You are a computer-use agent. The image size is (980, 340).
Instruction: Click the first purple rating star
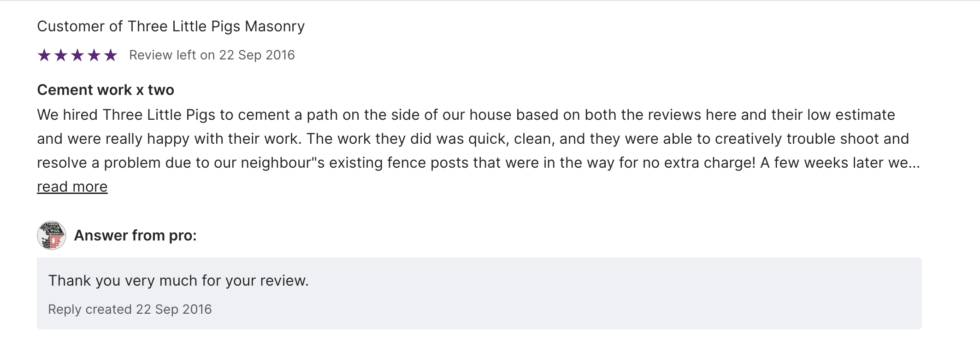pyautogui.click(x=44, y=55)
